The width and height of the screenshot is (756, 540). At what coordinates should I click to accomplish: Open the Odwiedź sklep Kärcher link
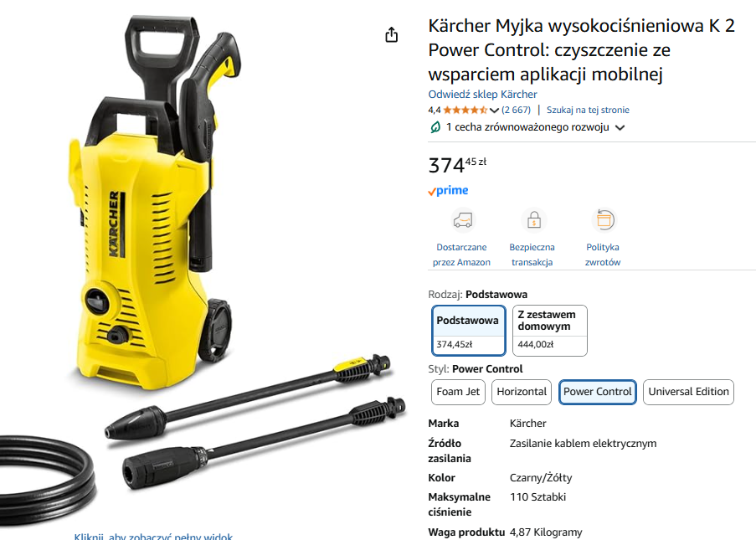pyautogui.click(x=482, y=95)
